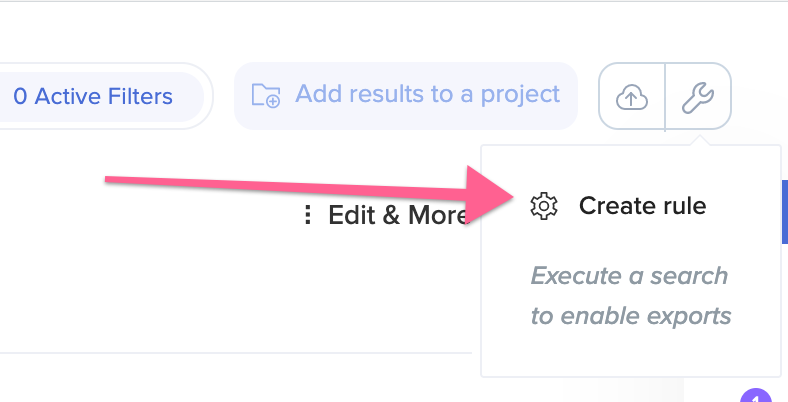Click the More label beside the three dots

pyautogui.click(x=438, y=215)
